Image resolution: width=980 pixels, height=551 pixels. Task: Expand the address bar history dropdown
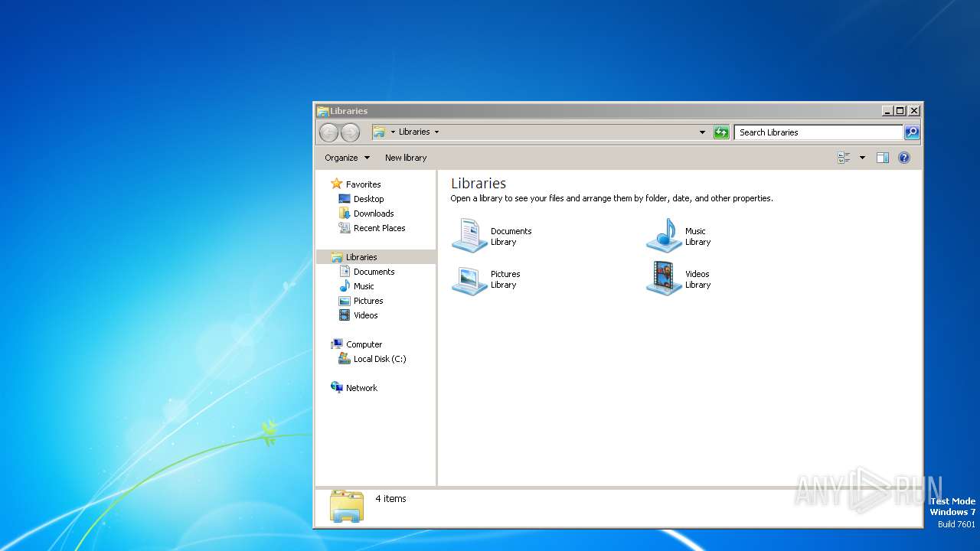point(702,132)
